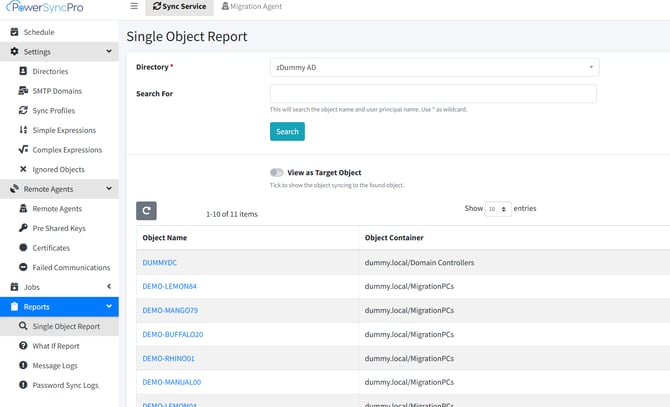Open the Pre Shared Keys page
Image resolution: width=670 pixels, height=407 pixels.
[59, 228]
